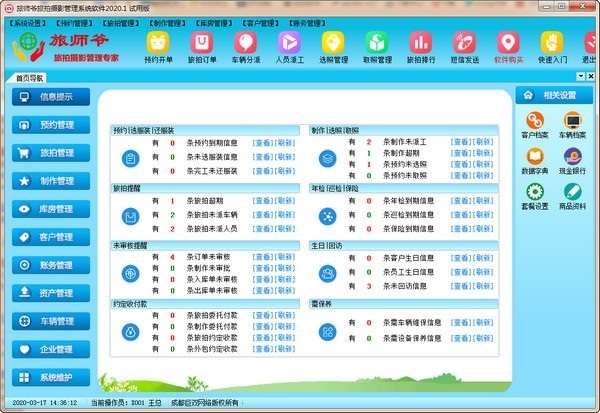This screenshot has width=600, height=413.
Task: Open the 商品资料 icon
Action: click(572, 196)
